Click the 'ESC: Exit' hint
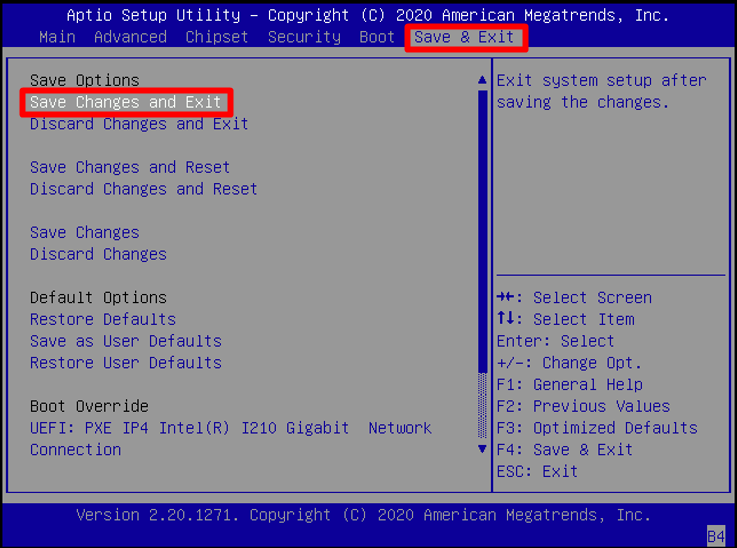 pyautogui.click(x=537, y=471)
